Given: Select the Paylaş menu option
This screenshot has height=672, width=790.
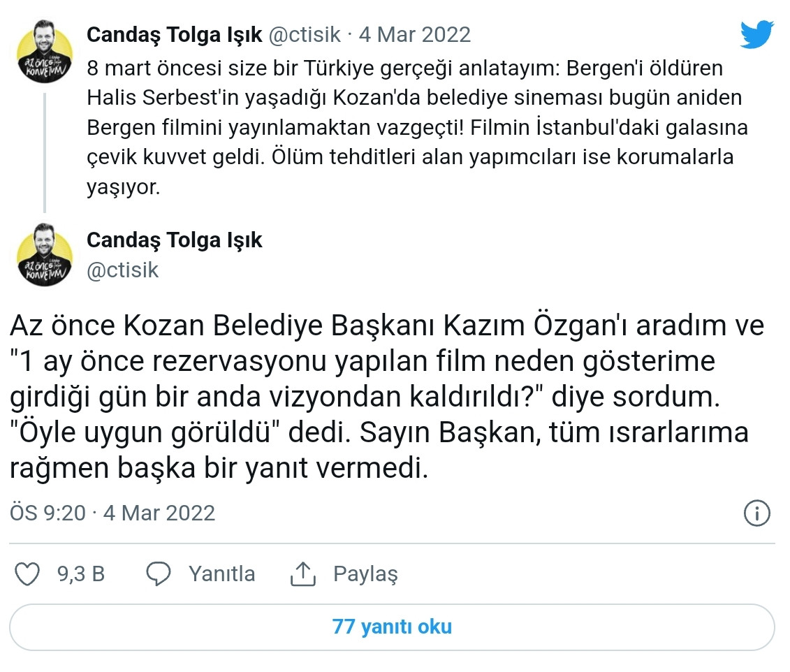Looking at the screenshot, I should pos(365,574).
